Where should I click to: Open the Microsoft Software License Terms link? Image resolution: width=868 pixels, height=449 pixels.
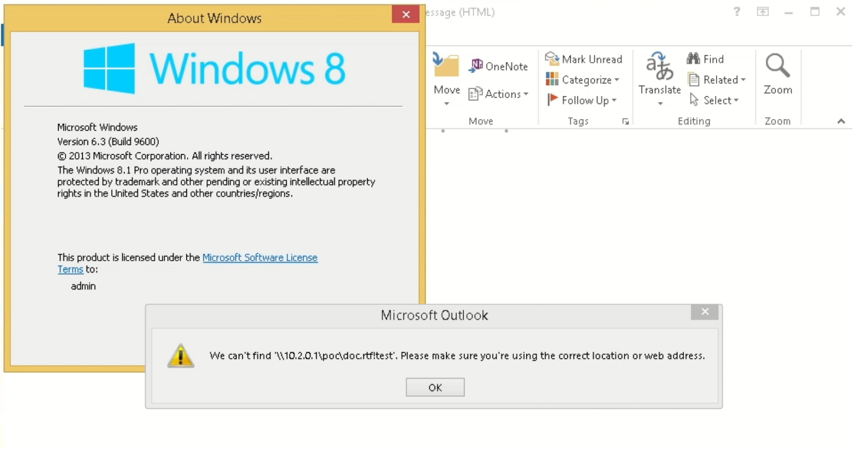tap(188, 264)
